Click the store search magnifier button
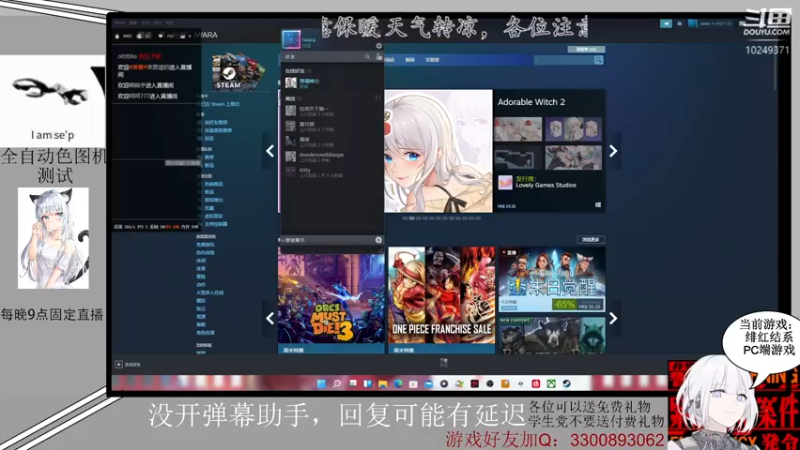Screen dimensions: 800x450 (x=598, y=60)
